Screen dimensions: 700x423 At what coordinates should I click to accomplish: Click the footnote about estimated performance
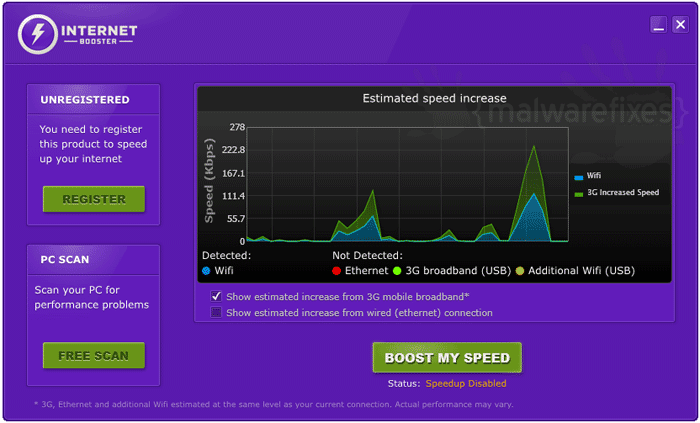(274, 404)
